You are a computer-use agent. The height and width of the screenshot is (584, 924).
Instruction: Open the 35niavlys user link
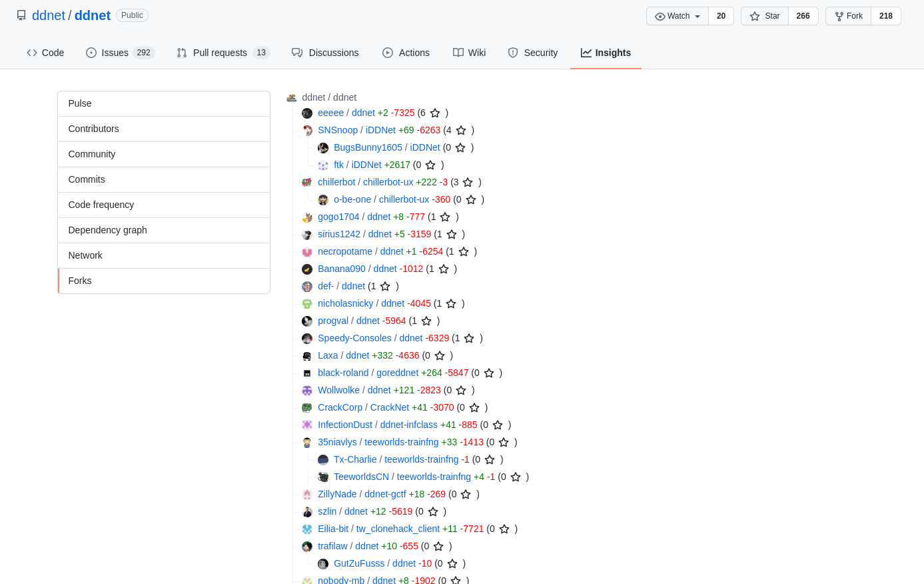coord(337,442)
